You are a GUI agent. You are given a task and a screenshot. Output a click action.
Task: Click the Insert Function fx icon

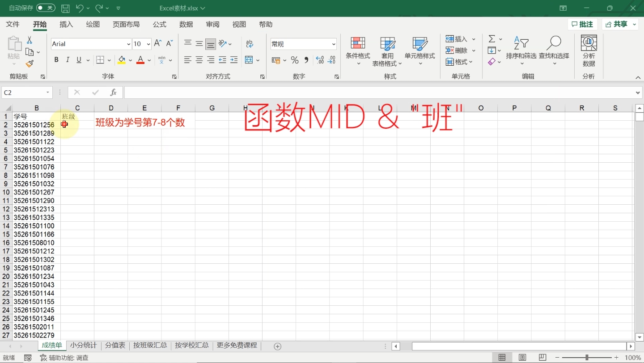114,93
